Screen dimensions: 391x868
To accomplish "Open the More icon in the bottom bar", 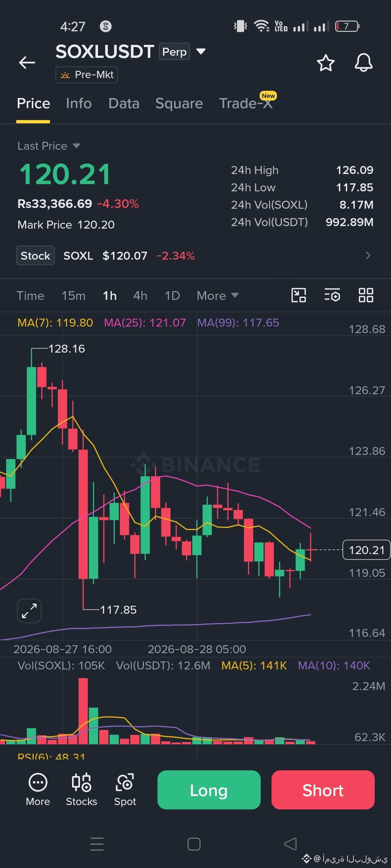I will [x=38, y=790].
